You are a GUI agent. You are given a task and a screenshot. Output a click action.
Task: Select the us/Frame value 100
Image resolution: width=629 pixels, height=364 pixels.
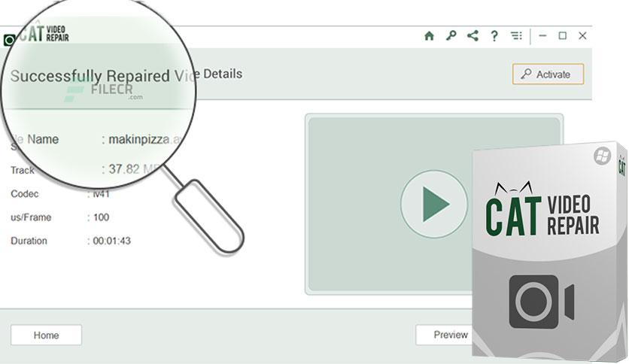pyautogui.click(x=101, y=217)
